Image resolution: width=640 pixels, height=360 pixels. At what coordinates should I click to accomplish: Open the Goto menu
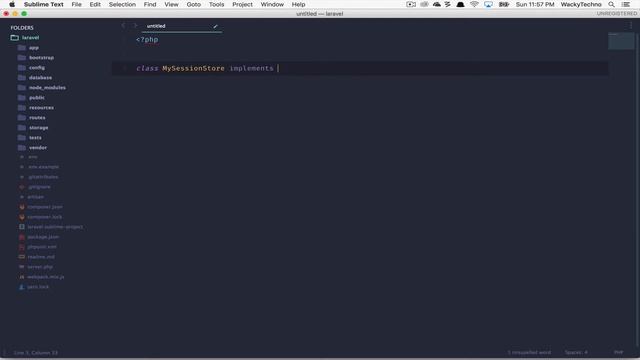[193, 4]
